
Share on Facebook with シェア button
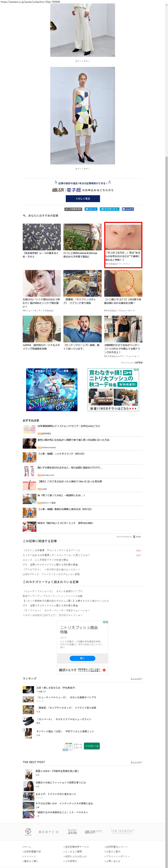pos(128,209)
